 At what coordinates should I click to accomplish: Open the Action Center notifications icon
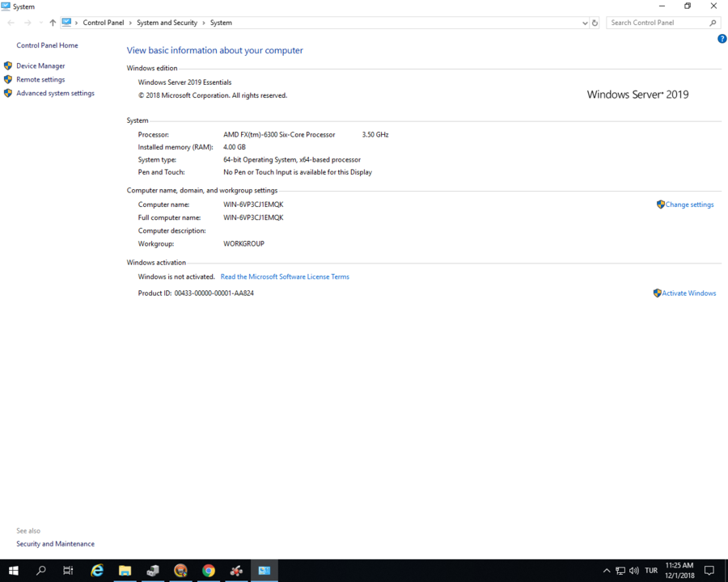point(709,571)
